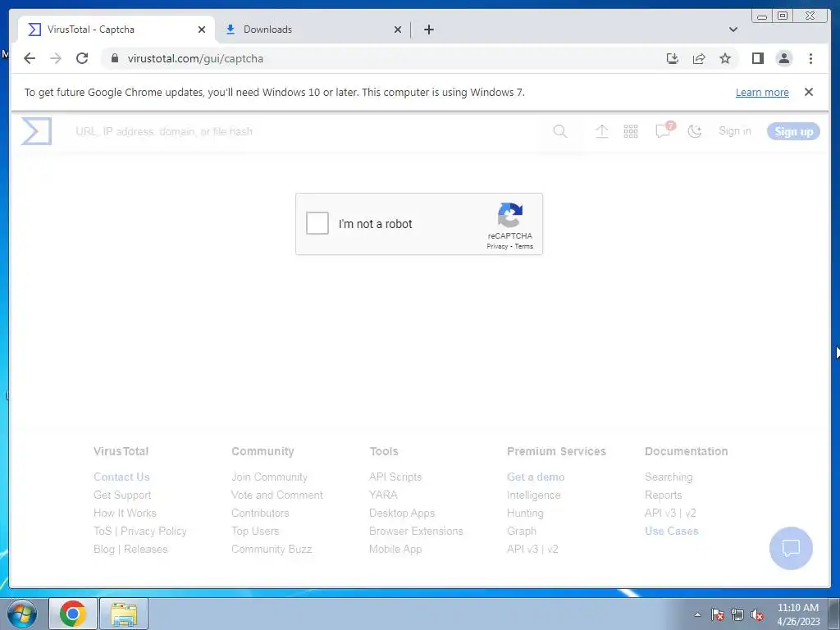The width and height of the screenshot is (840, 630).
Task: Open Browser Extensions footer link
Action: pos(416,531)
